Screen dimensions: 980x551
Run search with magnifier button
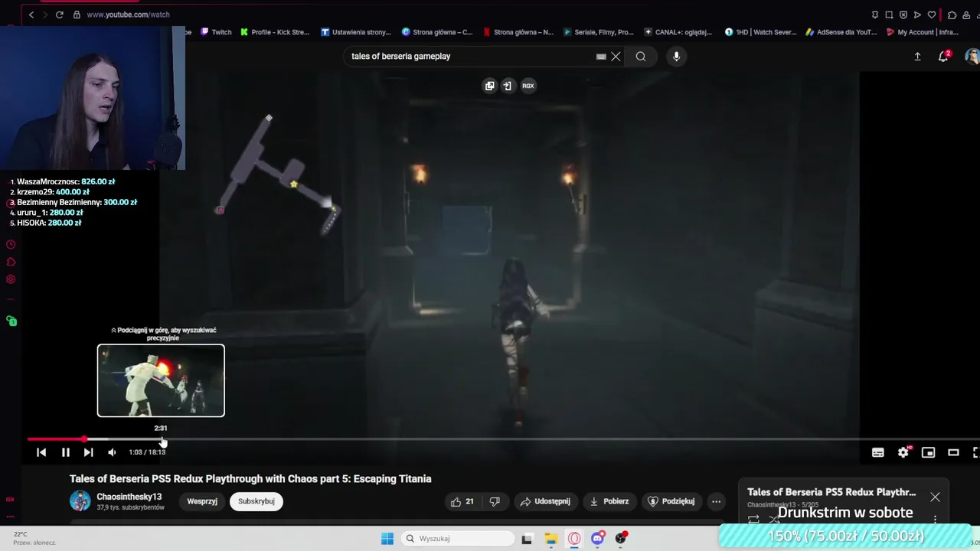641,56
